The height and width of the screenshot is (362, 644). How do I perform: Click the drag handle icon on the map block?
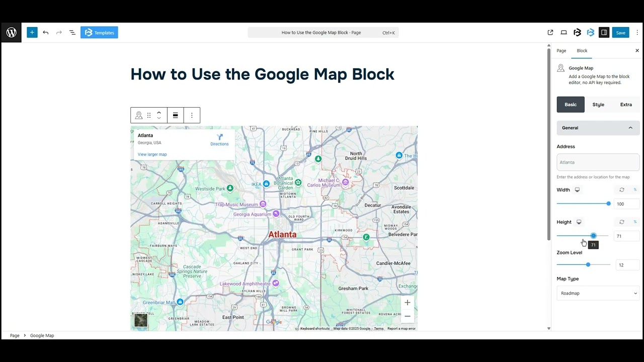(x=149, y=115)
